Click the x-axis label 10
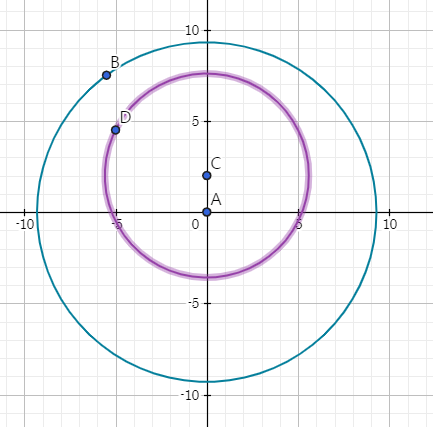This screenshot has width=433, height=427. (x=390, y=225)
